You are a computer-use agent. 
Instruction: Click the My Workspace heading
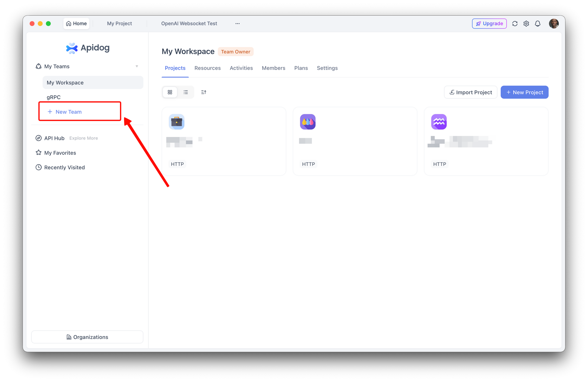point(188,51)
